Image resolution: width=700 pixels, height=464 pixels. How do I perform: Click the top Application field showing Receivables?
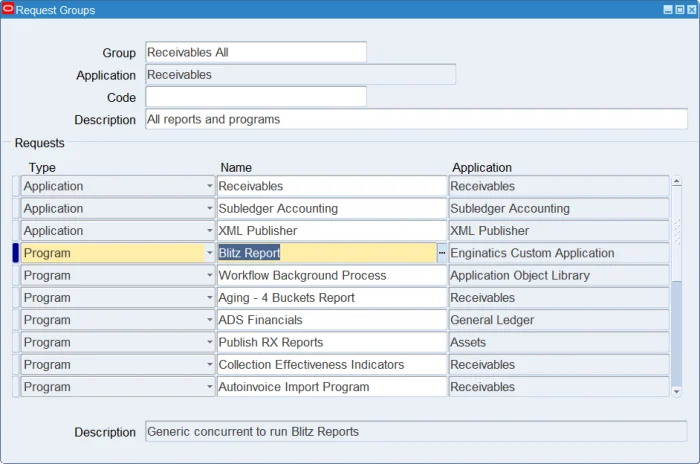pos(300,75)
